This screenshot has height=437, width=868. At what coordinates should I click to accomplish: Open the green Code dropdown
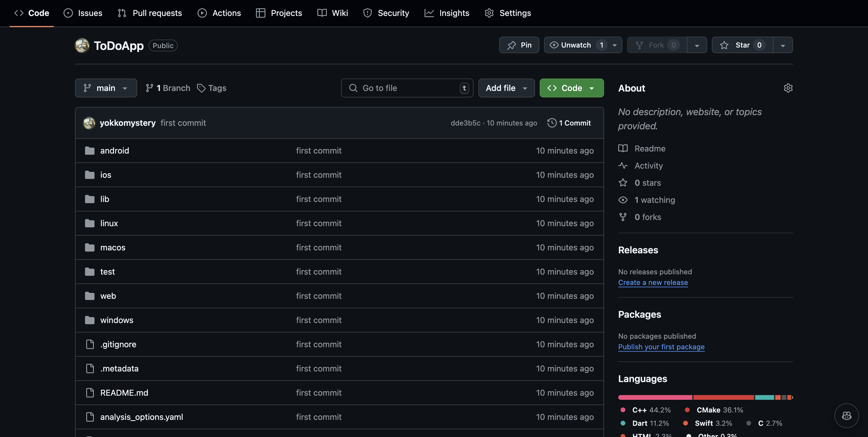572,88
